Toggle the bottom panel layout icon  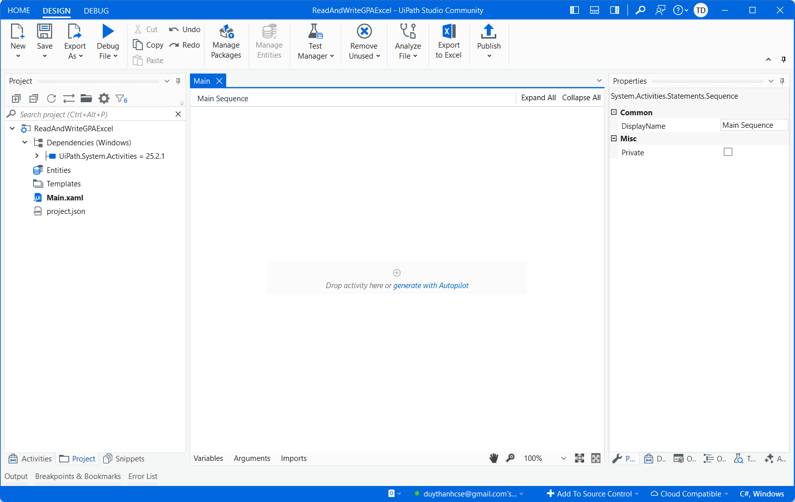(594, 10)
